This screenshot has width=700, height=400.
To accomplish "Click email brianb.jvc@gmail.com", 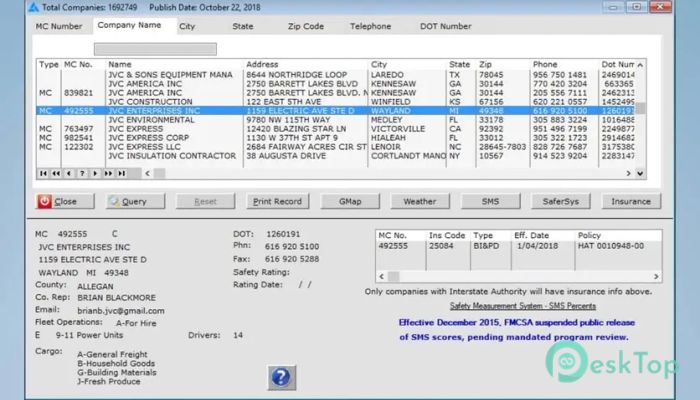I will tap(121, 311).
